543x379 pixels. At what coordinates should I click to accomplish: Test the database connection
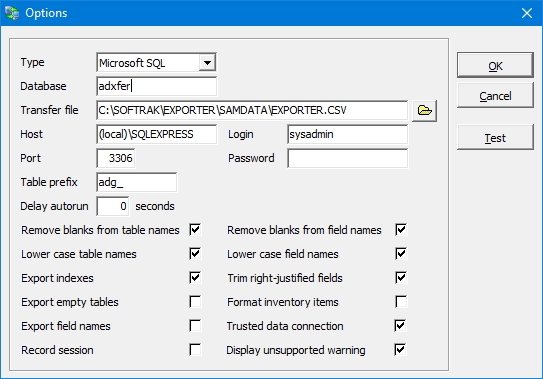click(495, 138)
